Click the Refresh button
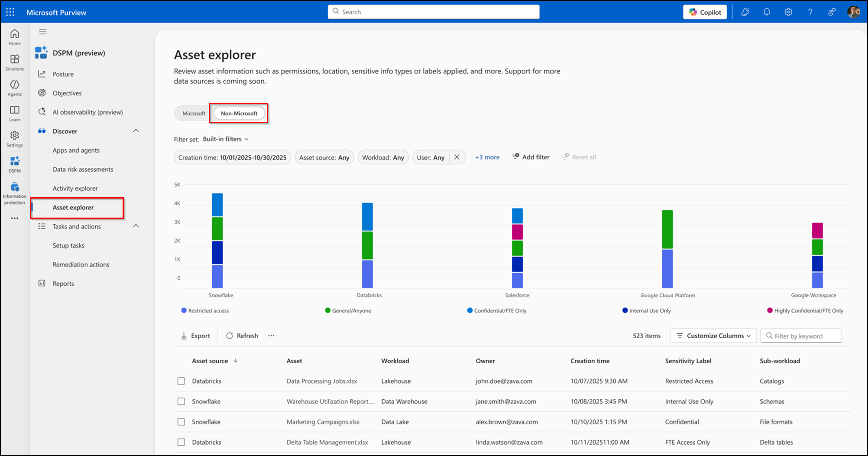Screen dimensions: 868x456 [x=242, y=335]
